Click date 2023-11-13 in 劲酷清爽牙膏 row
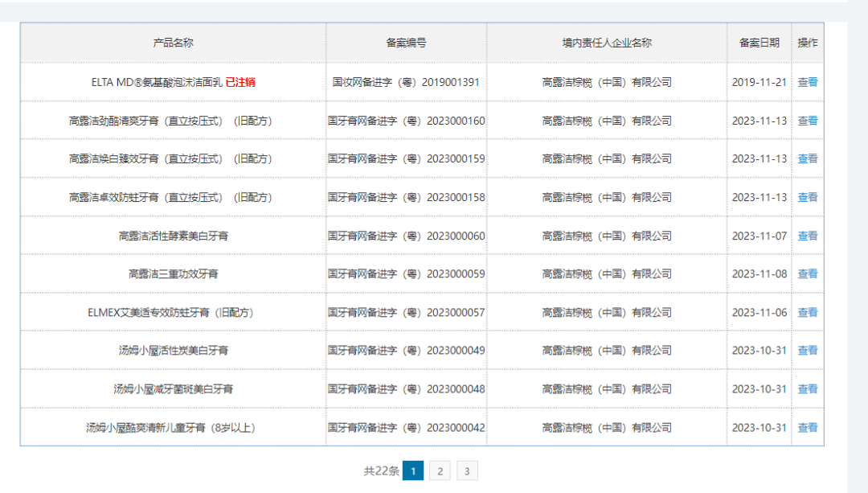This screenshot has width=868, height=493. [x=759, y=121]
